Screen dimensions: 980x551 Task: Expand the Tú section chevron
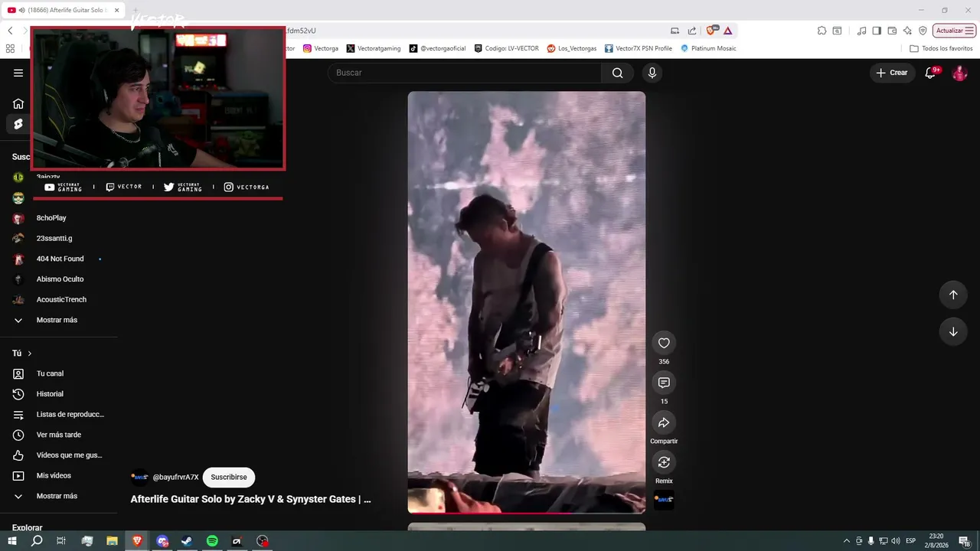[30, 354]
